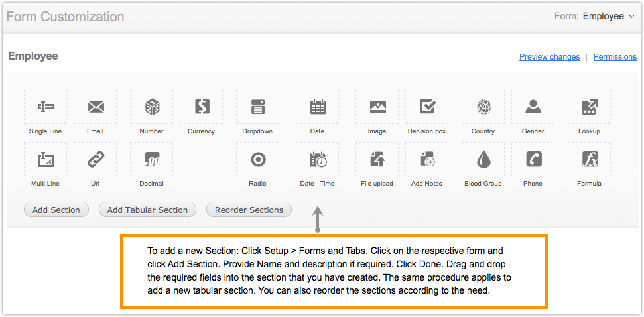Click the Add Tabular Section button
The width and height of the screenshot is (644, 317).
pos(147,210)
